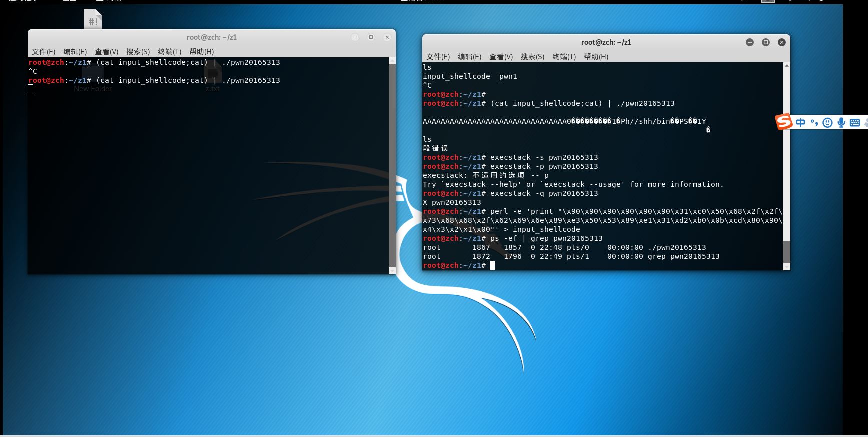Open 终端(T) menu in right terminal
The width and height of the screenshot is (868, 437).
click(564, 57)
